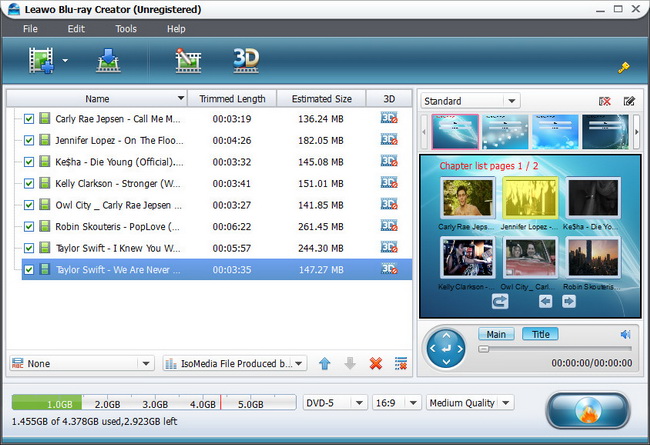Click the Title menu button
The image size is (650, 445).
(x=541, y=334)
